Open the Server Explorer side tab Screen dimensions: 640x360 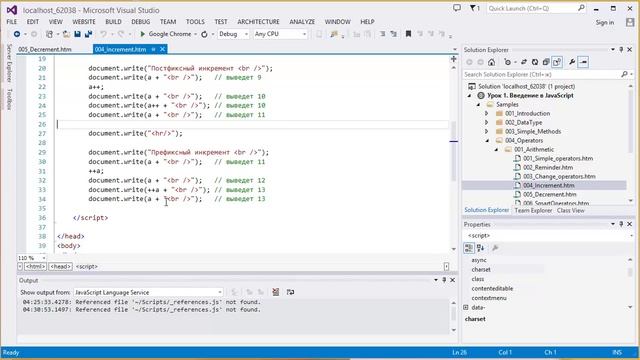pos(9,63)
